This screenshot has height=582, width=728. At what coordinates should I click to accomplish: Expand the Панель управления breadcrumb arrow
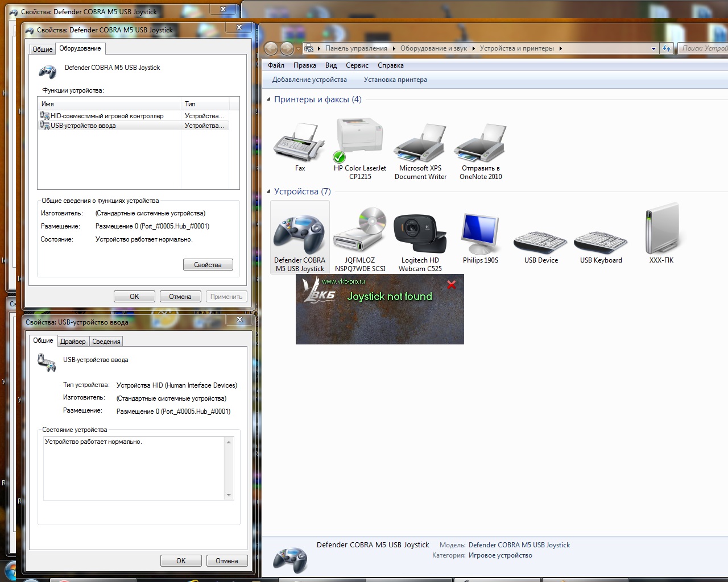[x=394, y=48]
